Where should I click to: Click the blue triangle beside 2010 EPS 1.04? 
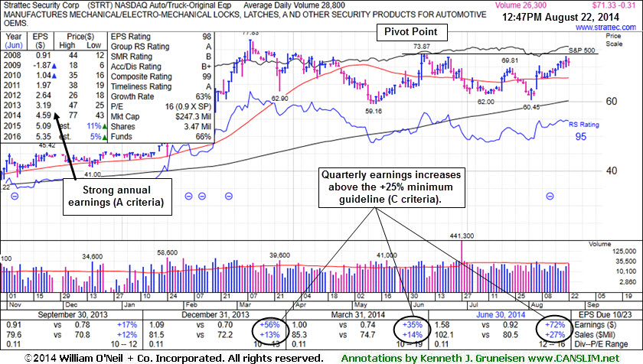(54, 76)
